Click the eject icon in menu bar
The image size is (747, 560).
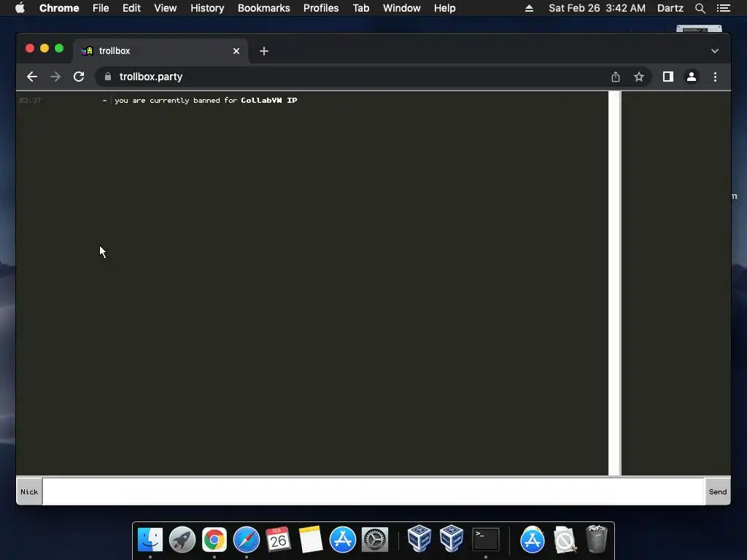[x=529, y=8]
